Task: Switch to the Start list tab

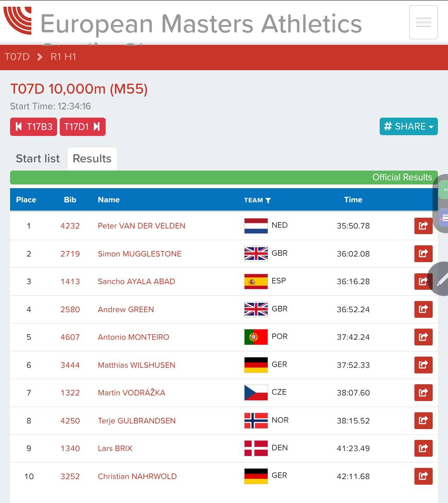Action: click(x=38, y=159)
